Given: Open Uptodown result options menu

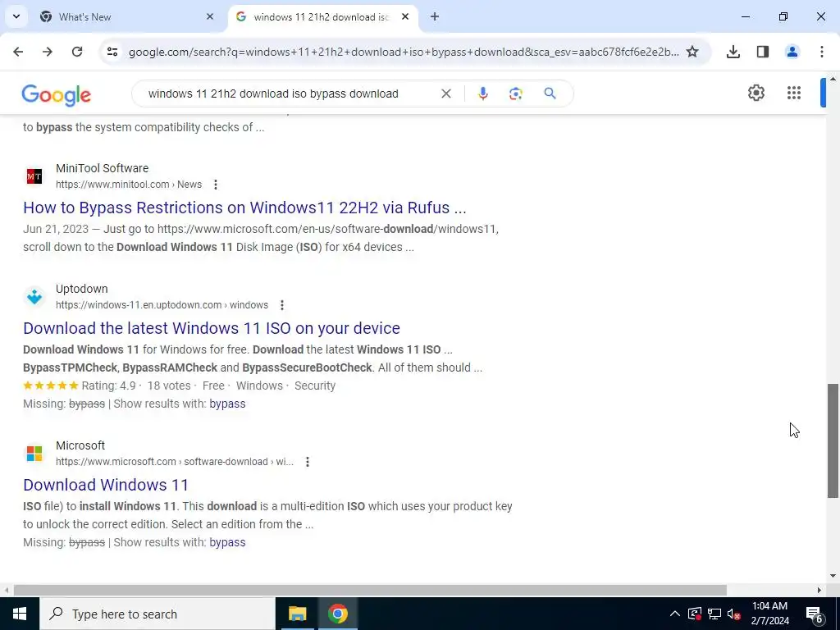Looking at the screenshot, I should (282, 305).
